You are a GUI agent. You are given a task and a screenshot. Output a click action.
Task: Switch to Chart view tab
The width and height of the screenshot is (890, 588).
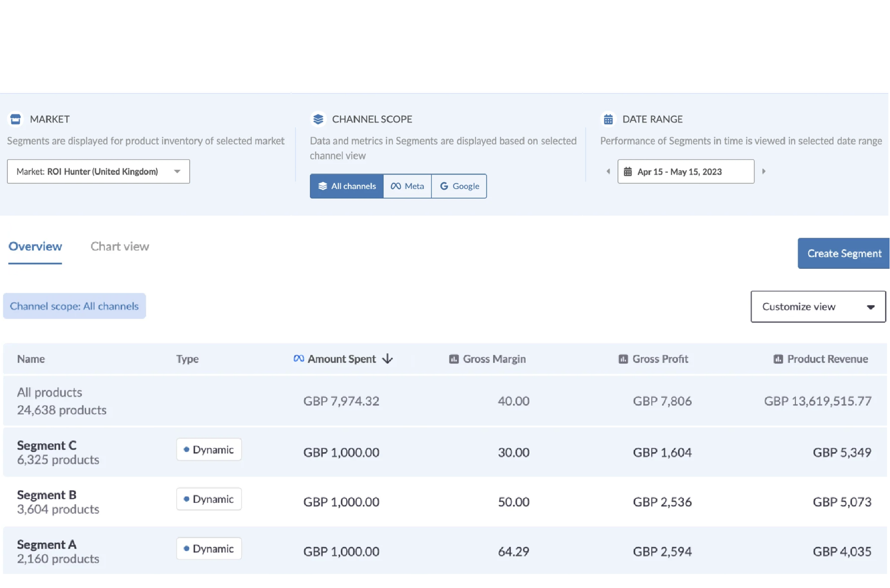pos(120,246)
